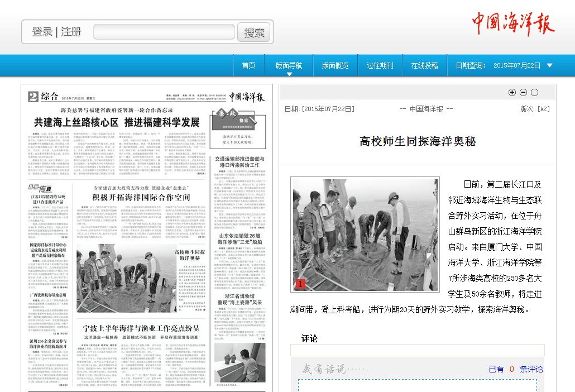Open the article 广西钦州航标基地启用
Image resolution: width=575 pixels, height=392 pixels.
(48, 295)
